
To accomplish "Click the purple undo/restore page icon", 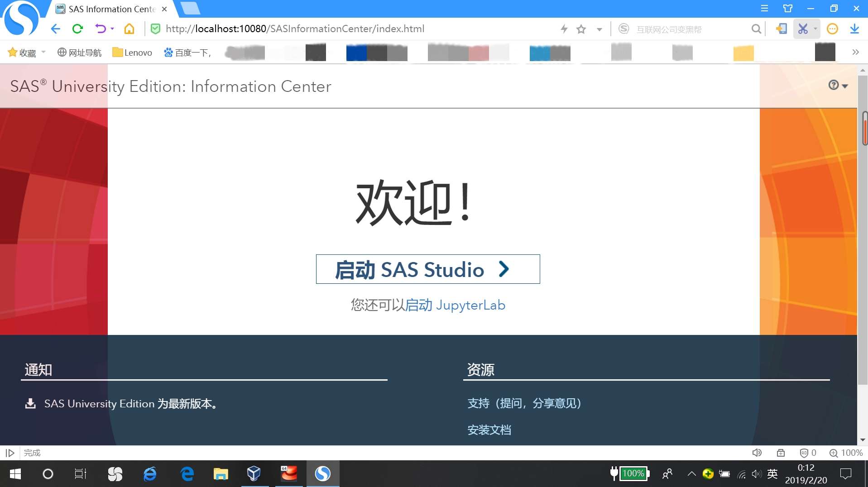I will pyautogui.click(x=100, y=29).
